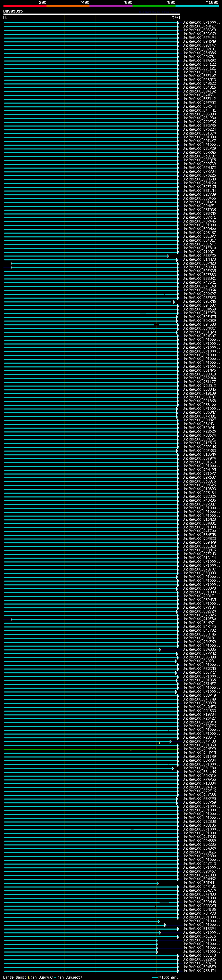Open hit UniRef100_B9GYX9

199,34
